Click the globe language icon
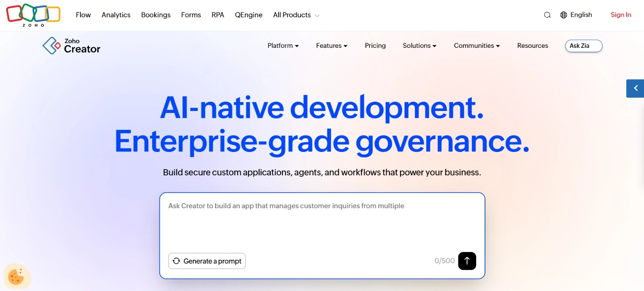644x291 pixels. coord(563,15)
